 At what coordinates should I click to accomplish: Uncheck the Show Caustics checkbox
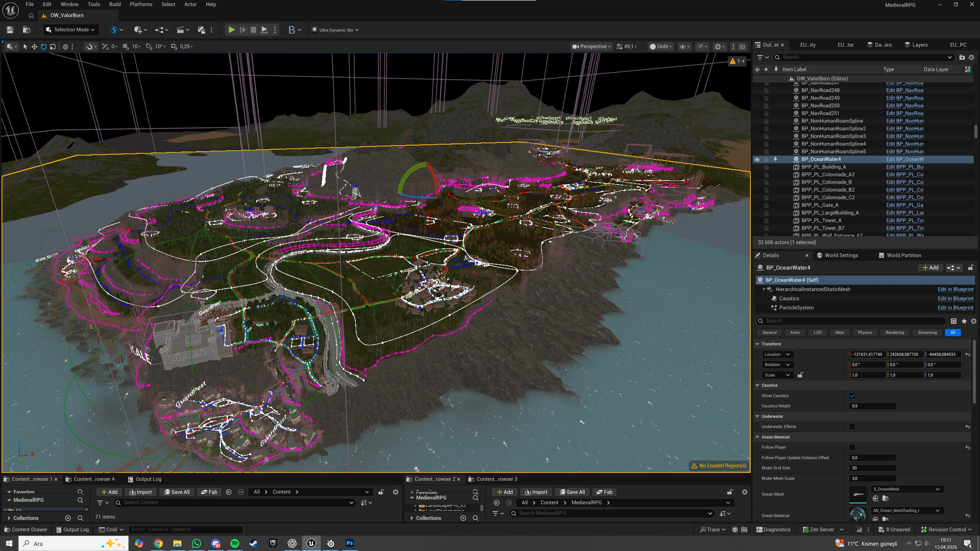[x=852, y=395]
